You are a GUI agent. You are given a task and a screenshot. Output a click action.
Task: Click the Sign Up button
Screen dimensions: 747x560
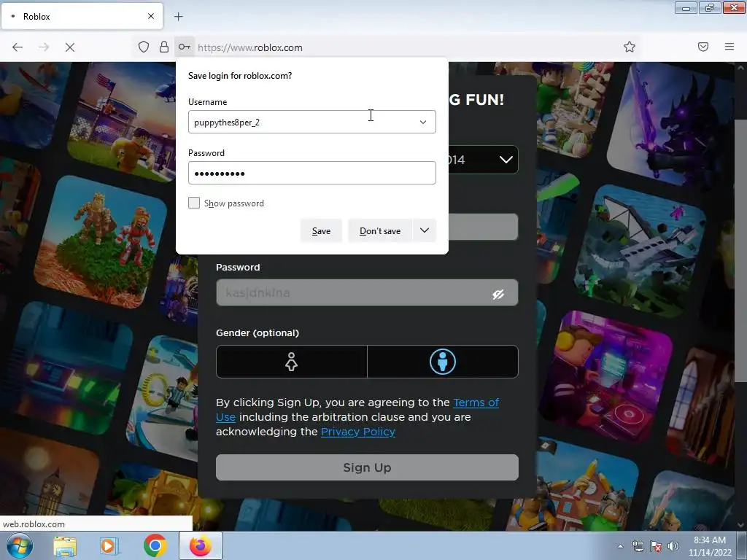(x=367, y=467)
